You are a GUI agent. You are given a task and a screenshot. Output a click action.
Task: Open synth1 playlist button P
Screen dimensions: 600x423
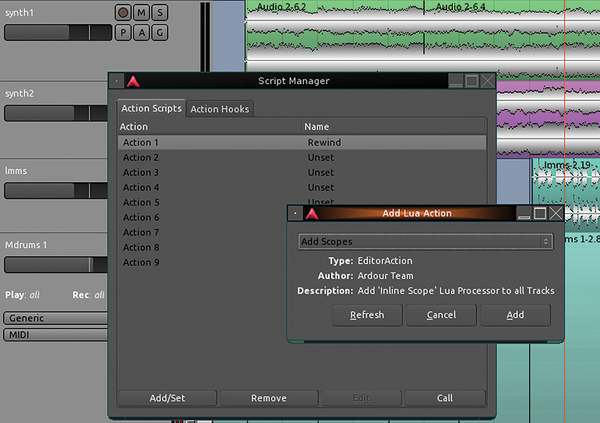tap(123, 32)
